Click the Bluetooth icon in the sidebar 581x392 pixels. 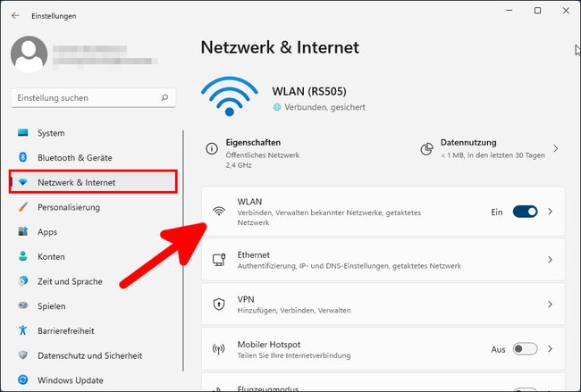pyautogui.click(x=23, y=157)
